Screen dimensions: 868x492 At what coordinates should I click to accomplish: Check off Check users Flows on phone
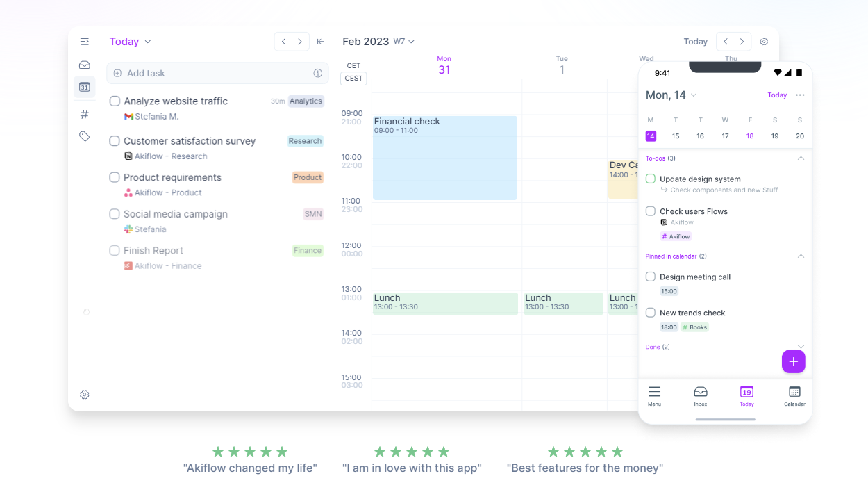(651, 211)
